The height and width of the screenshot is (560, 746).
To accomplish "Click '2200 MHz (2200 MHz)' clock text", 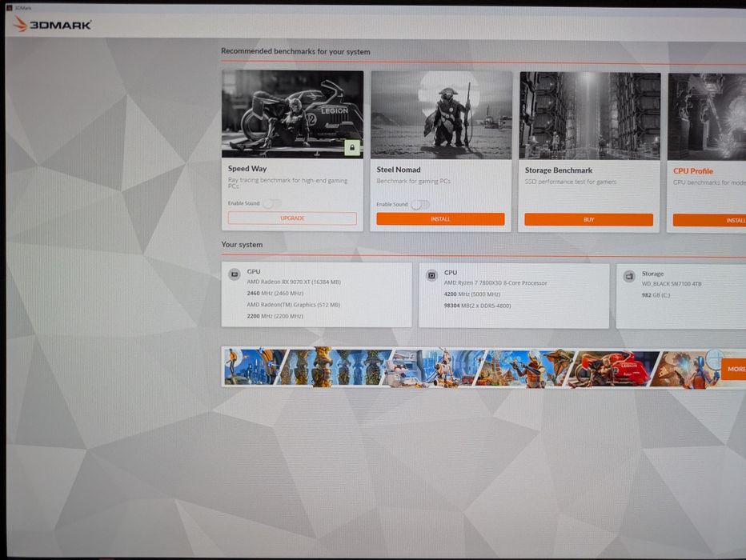I will pos(275,316).
